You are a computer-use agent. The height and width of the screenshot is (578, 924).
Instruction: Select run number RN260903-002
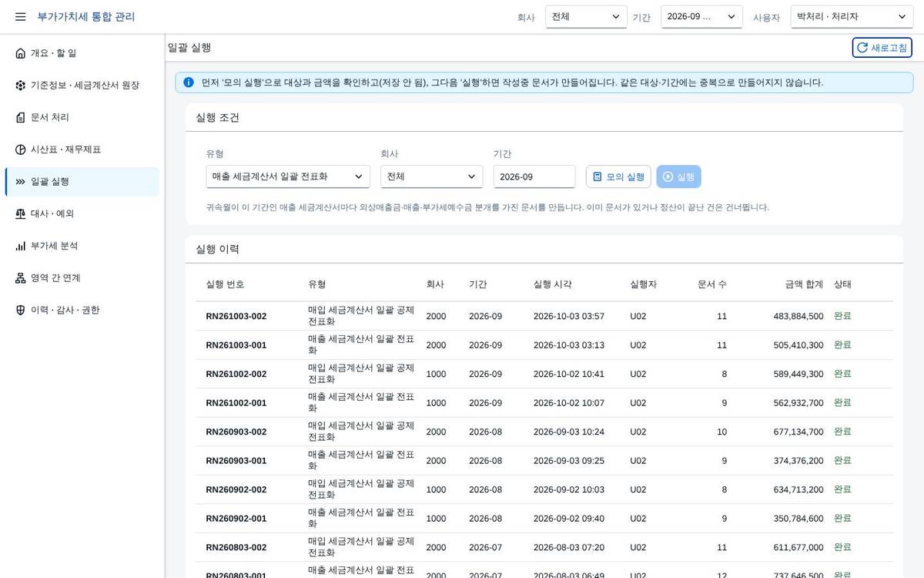[236, 432]
